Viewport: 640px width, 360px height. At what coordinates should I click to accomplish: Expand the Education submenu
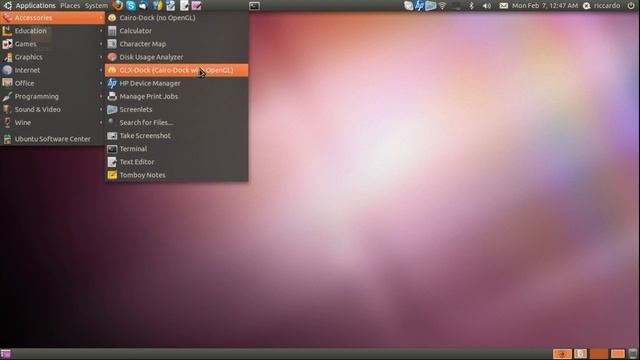click(x=52, y=31)
